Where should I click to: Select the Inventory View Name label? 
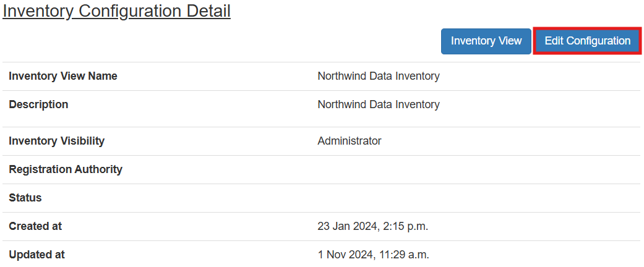63,77
